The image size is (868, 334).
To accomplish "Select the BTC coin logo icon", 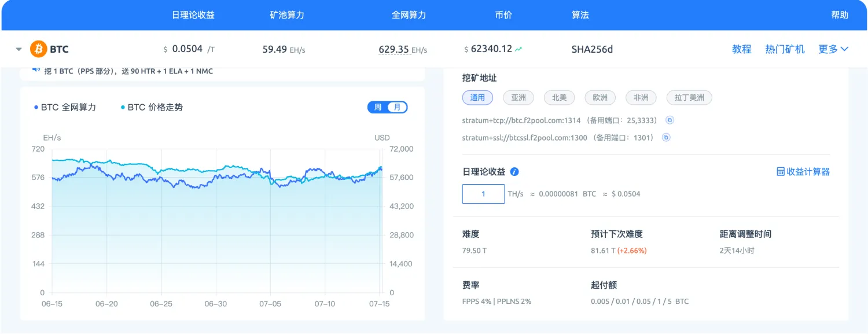I will [x=37, y=49].
